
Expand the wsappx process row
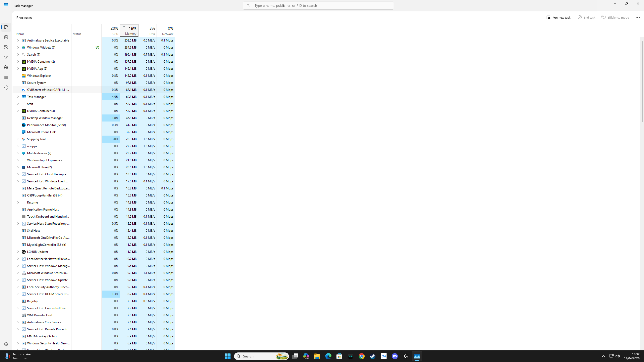click(x=18, y=146)
